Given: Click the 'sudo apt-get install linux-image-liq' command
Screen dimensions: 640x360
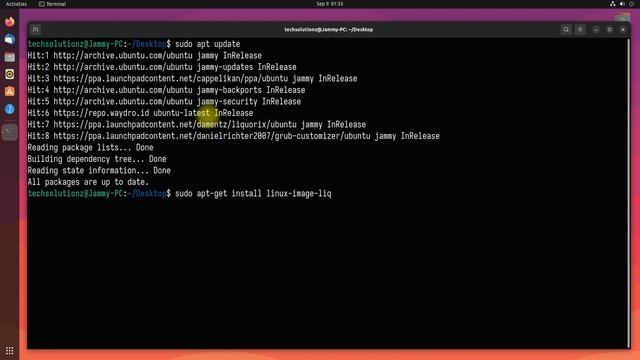Looking at the screenshot, I should pyautogui.click(x=253, y=193).
